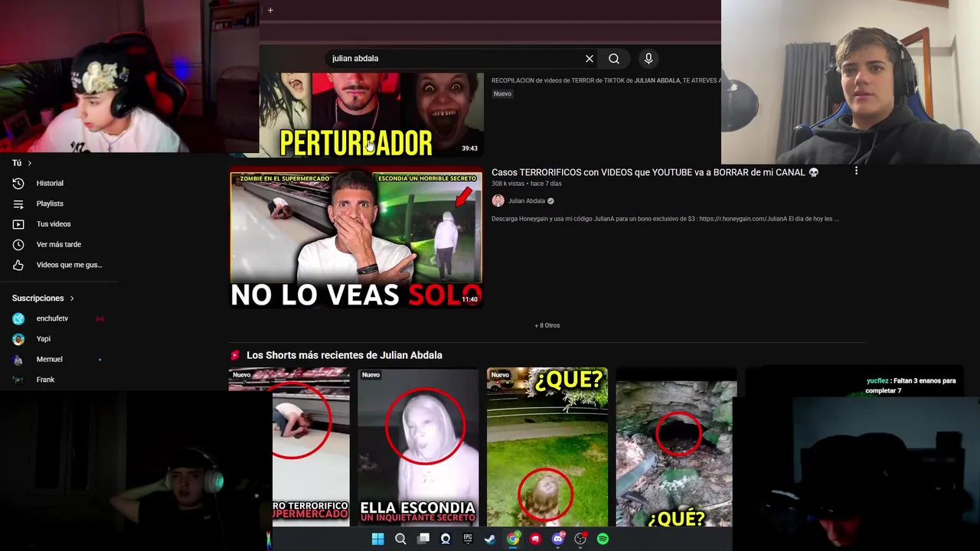Open OBS Studio from the taskbar
Viewport: 980px width, 551px height.
580,539
